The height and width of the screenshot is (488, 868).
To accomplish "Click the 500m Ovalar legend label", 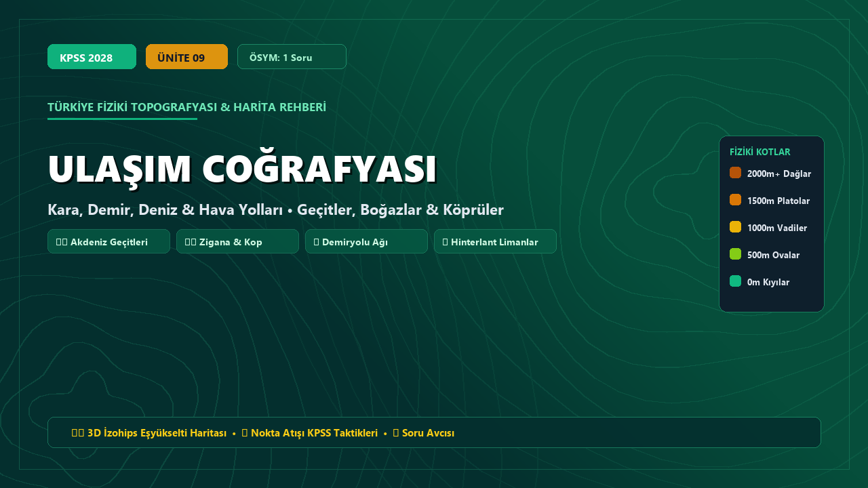I will point(773,255).
